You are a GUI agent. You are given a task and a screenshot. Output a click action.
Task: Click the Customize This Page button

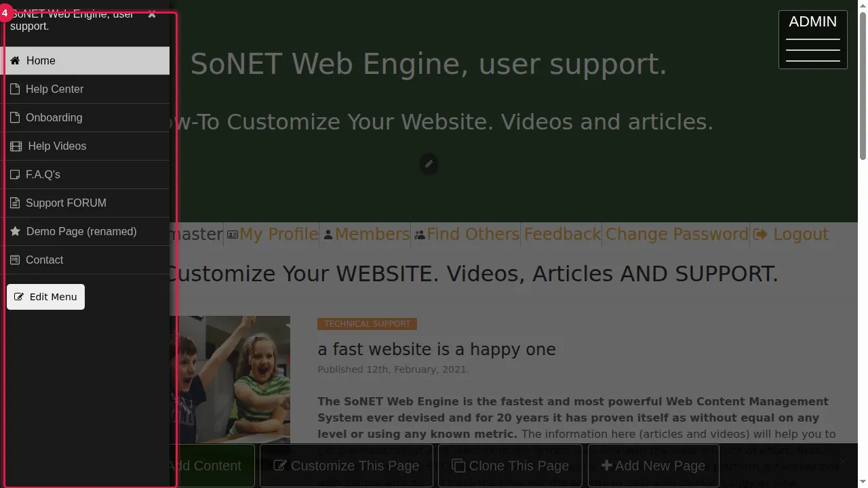point(347,466)
